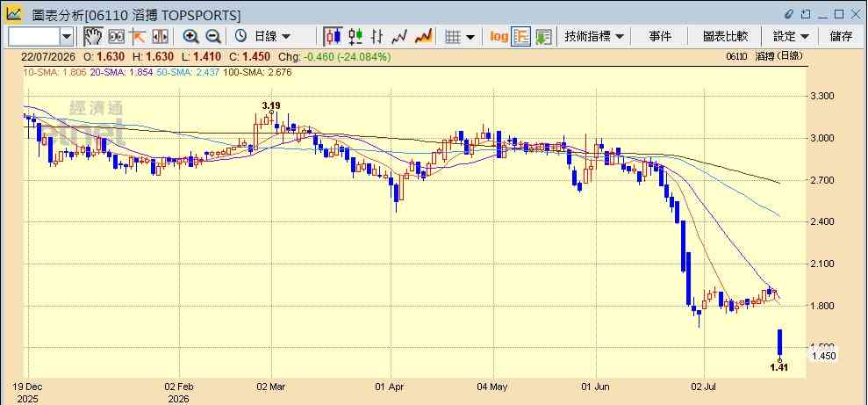Click the 20-SMA legend label
This screenshot has height=405, width=868.
121,72
